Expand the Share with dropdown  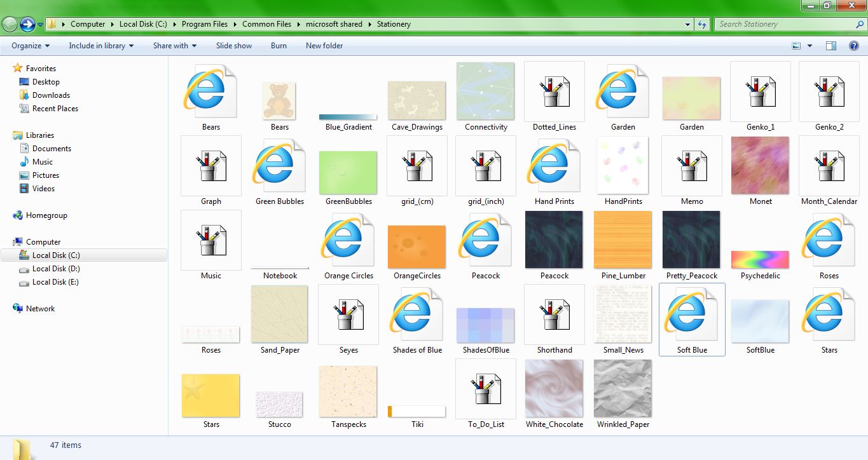[174, 45]
